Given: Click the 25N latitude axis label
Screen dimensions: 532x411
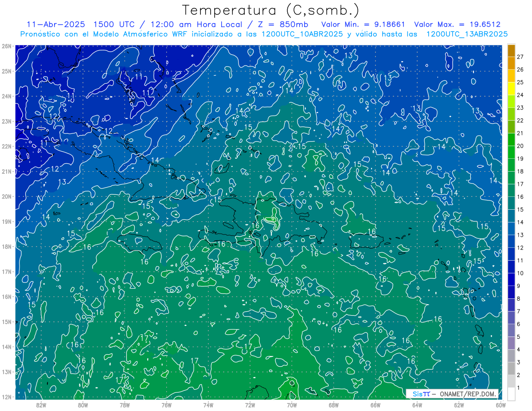Looking at the screenshot, I should click(6, 71).
